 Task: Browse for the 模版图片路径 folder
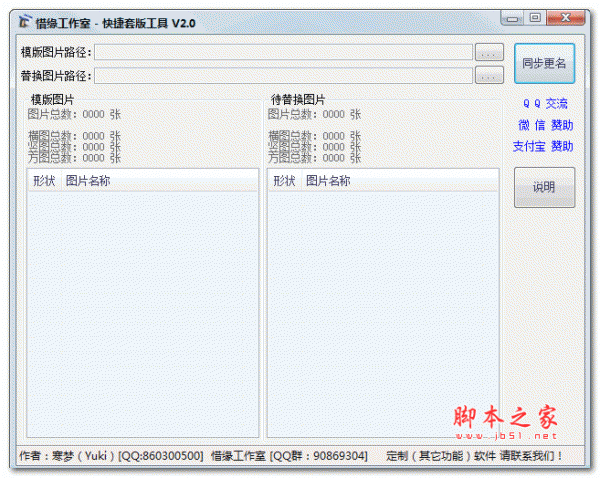489,52
